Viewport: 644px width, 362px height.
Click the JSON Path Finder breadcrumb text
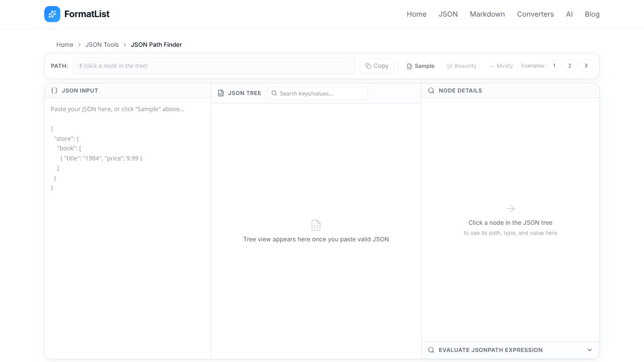(x=156, y=45)
